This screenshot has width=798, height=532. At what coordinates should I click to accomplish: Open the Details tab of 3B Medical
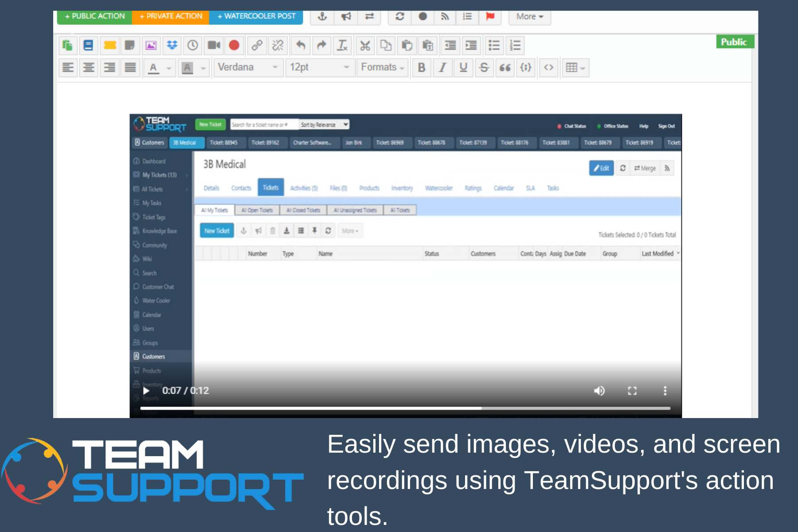pos(211,188)
